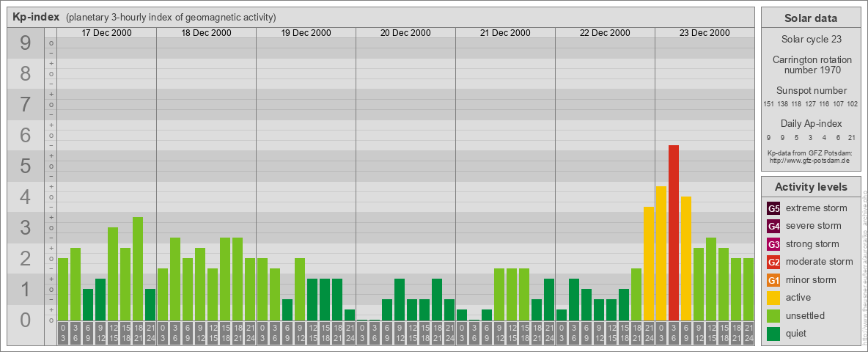Click the G5 extreme storm legend icon
Viewport: 868px width, 352px height.
pyautogui.click(x=773, y=209)
